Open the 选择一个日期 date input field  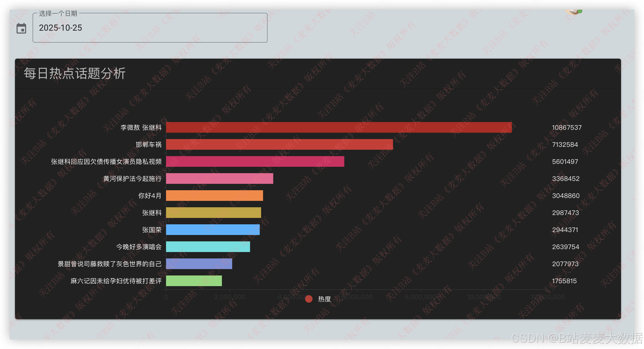[150, 28]
